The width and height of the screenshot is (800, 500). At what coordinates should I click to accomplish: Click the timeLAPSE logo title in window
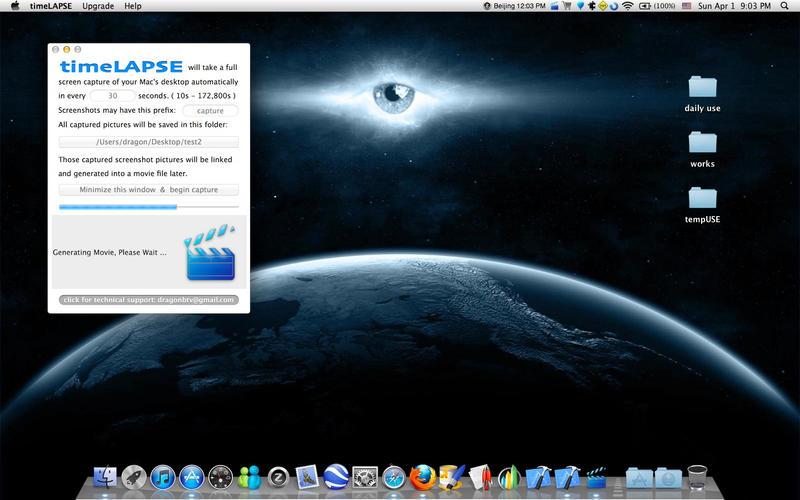[x=121, y=66]
